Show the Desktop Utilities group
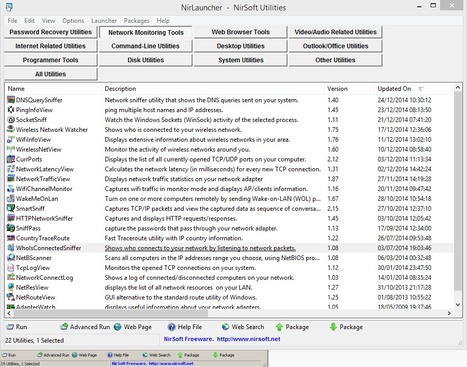467x367 pixels. (x=240, y=46)
